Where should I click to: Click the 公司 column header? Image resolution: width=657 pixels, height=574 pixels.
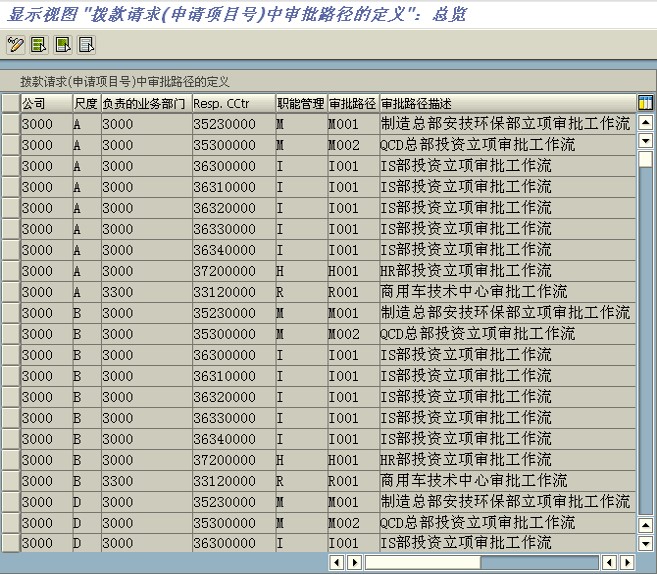point(45,103)
